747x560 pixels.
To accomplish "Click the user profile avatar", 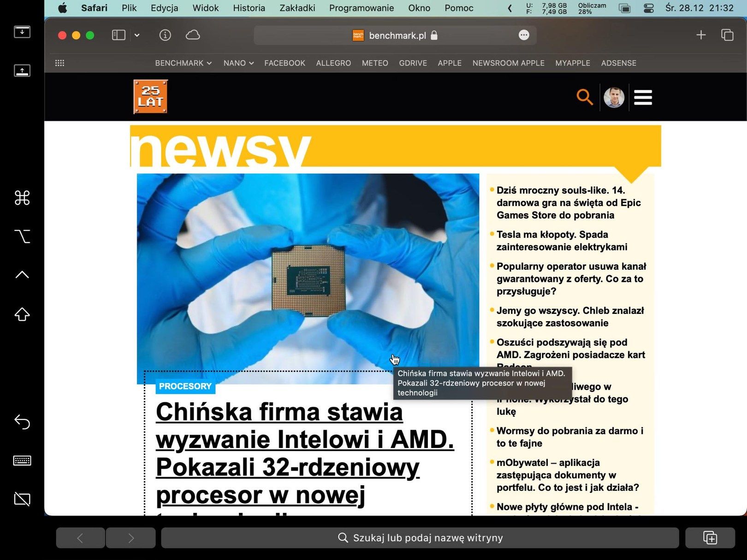I will [614, 97].
